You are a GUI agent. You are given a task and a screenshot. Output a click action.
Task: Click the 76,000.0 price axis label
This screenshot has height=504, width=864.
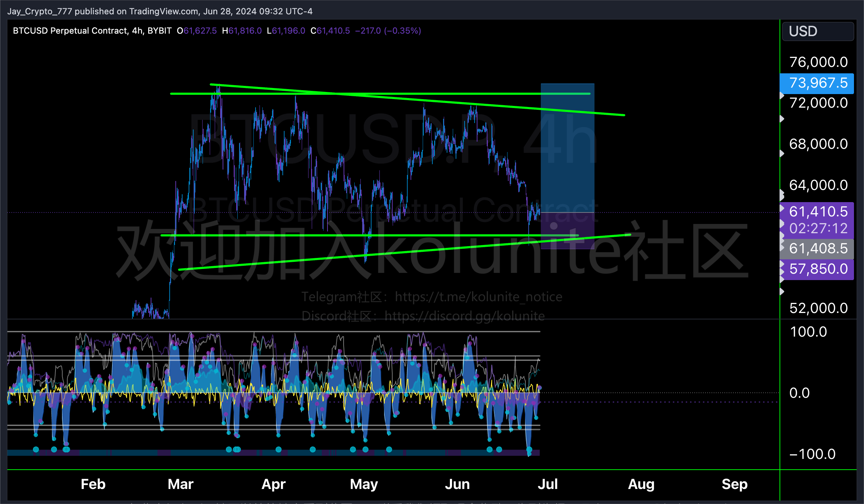point(819,62)
